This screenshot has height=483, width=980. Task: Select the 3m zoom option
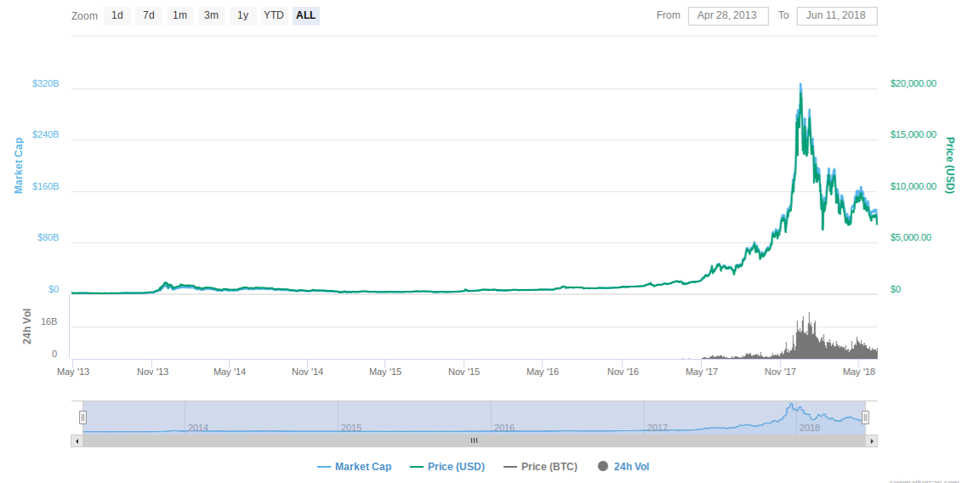click(211, 15)
